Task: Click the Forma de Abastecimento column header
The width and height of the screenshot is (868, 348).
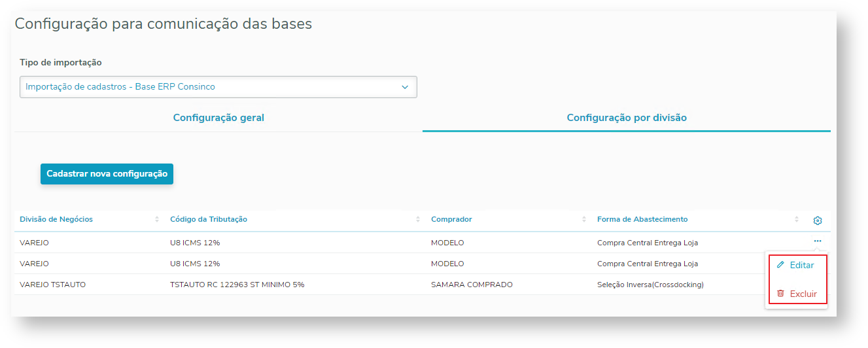Action: coord(642,219)
